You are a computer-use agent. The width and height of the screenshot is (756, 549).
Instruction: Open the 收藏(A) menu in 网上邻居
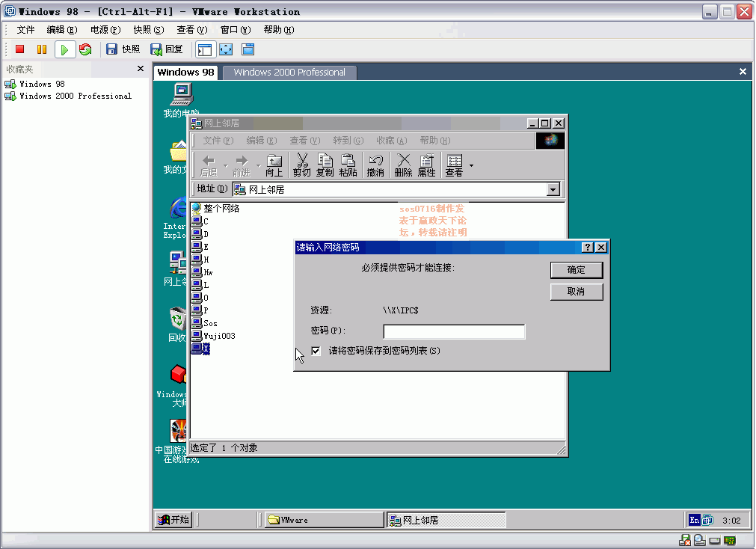[392, 141]
